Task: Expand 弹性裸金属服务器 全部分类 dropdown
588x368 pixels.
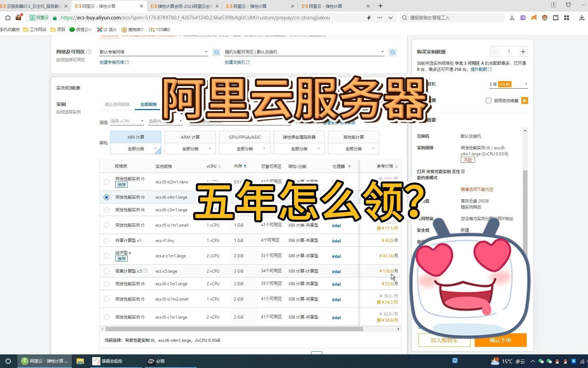Action: [299, 149]
